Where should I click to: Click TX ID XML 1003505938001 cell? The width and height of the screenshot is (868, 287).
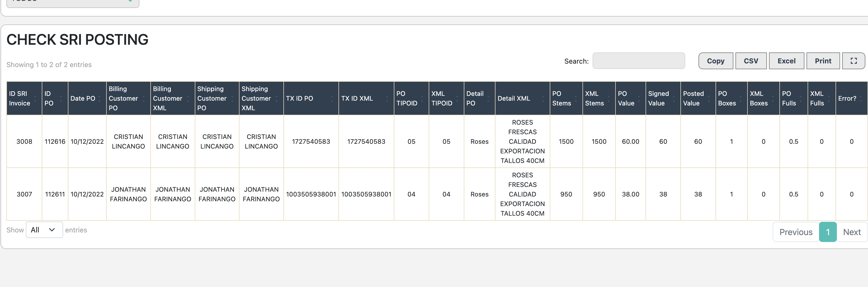(x=366, y=194)
